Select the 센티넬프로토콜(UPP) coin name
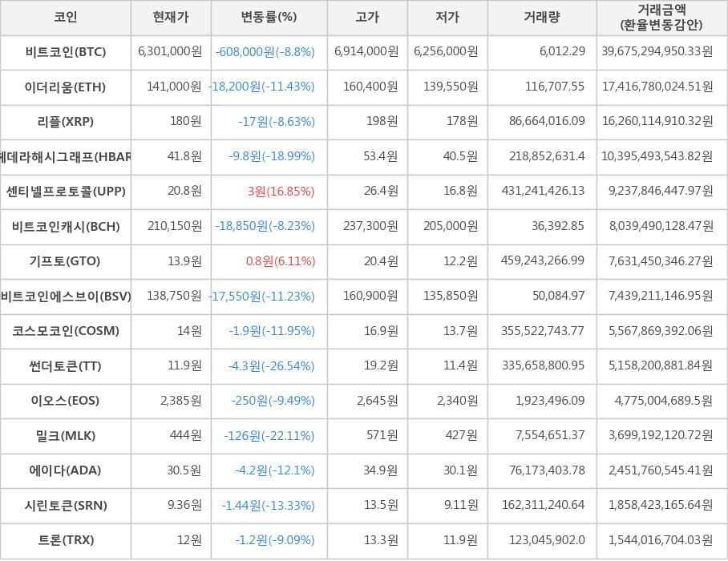The width and height of the screenshot is (728, 561). tap(66, 192)
